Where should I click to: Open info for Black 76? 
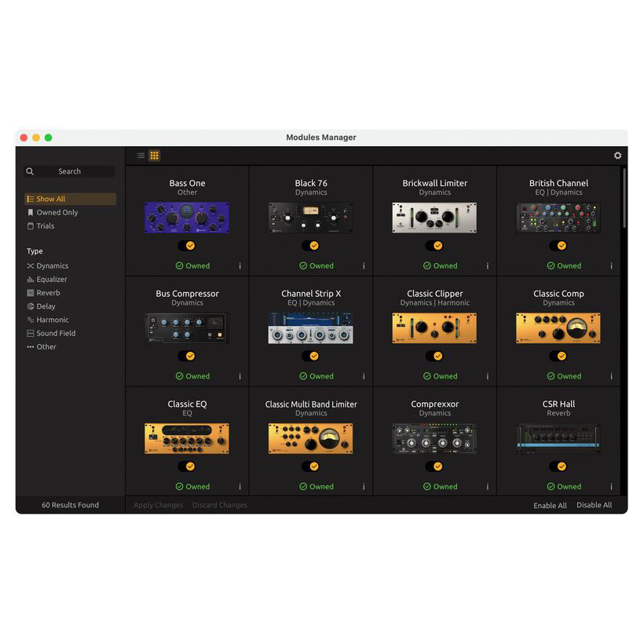[364, 265]
